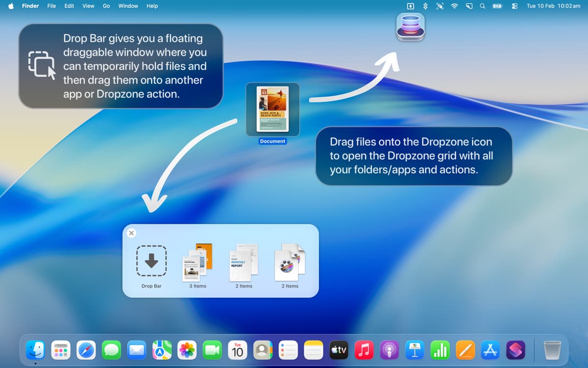Image resolution: width=588 pixels, height=368 pixels.
Task: Open the Finder View menu
Action: [x=88, y=6]
